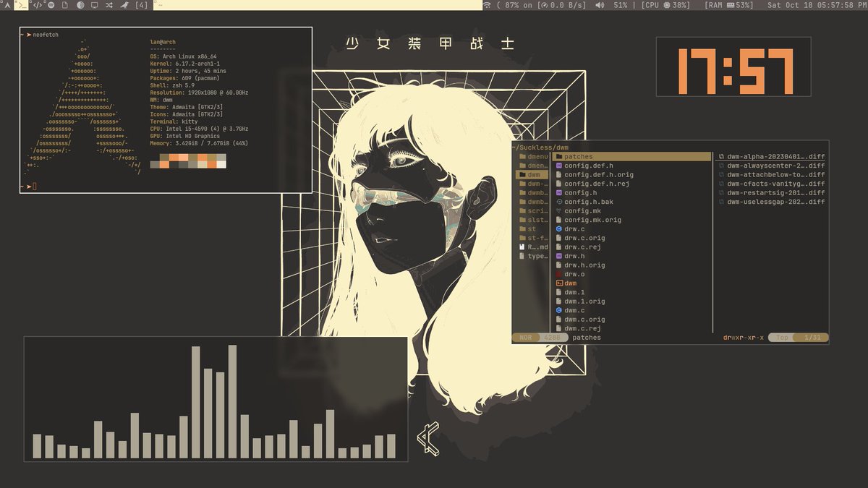Screen dimensions: 868x488
Task: Click the CPU chip icon
Action: click(x=668, y=5)
